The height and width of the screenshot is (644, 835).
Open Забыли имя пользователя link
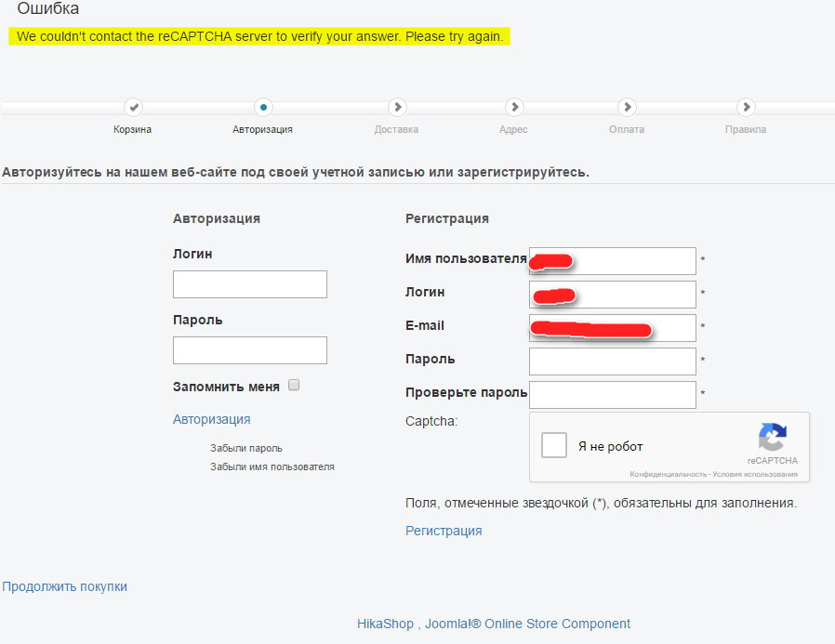(x=272, y=467)
